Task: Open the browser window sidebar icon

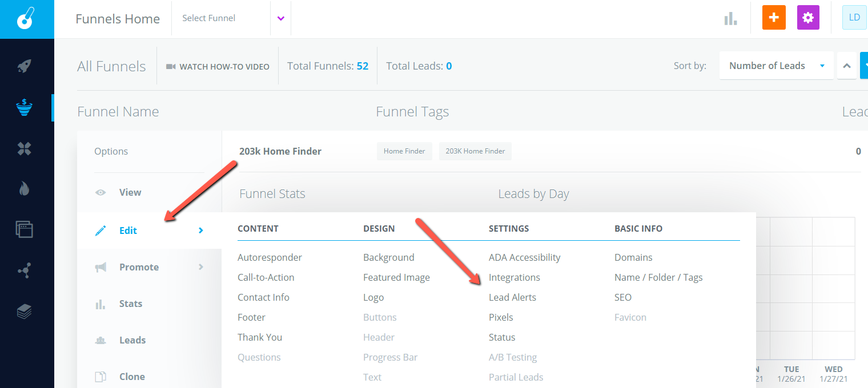Action: (x=24, y=229)
